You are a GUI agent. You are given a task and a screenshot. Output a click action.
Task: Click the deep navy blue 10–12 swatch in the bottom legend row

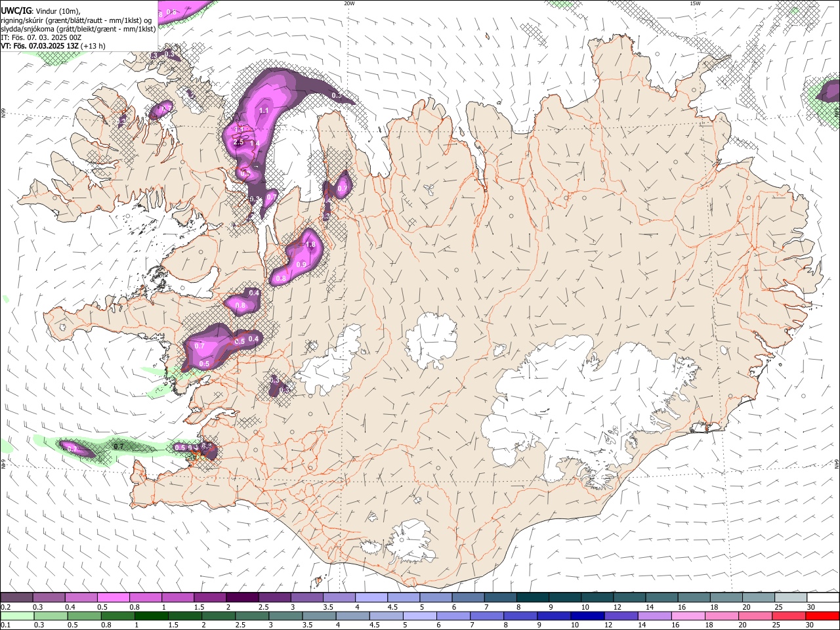[587, 616]
